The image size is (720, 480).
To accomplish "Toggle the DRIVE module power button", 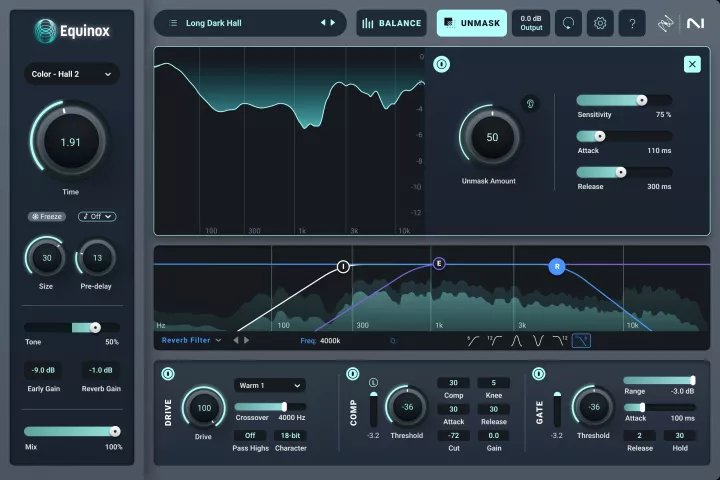I will (x=168, y=374).
